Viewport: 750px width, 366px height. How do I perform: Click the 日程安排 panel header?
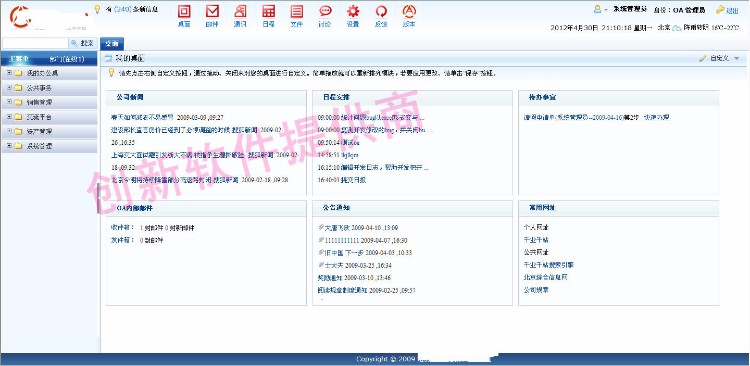(412, 97)
